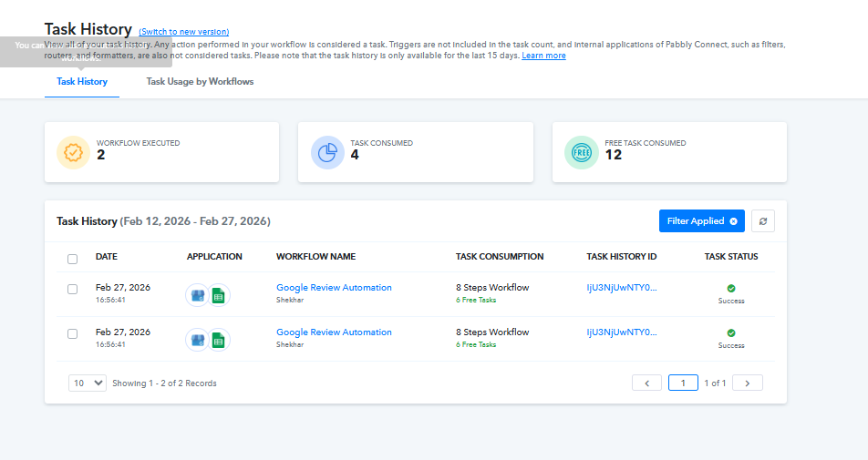The height and width of the screenshot is (460, 868).
Task: Click Google My Business icon in second row
Action: click(198, 340)
